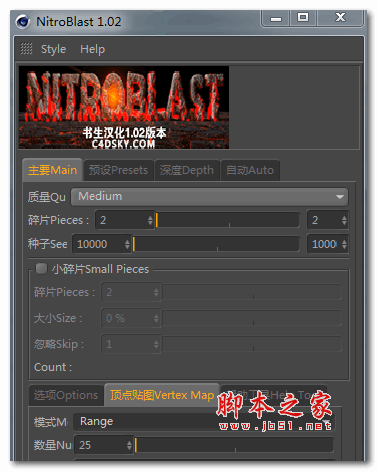Open the Help menu
The width and height of the screenshot is (378, 472).
tap(92, 49)
